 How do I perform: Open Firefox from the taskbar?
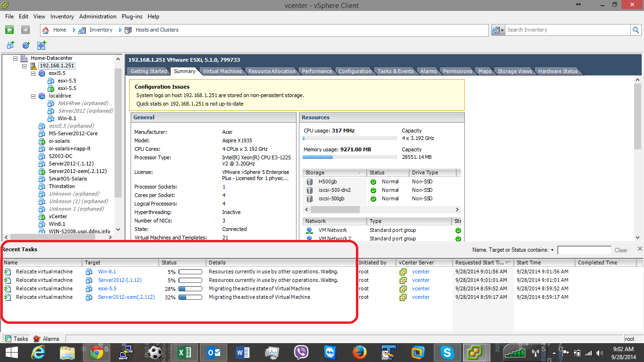(x=359, y=352)
